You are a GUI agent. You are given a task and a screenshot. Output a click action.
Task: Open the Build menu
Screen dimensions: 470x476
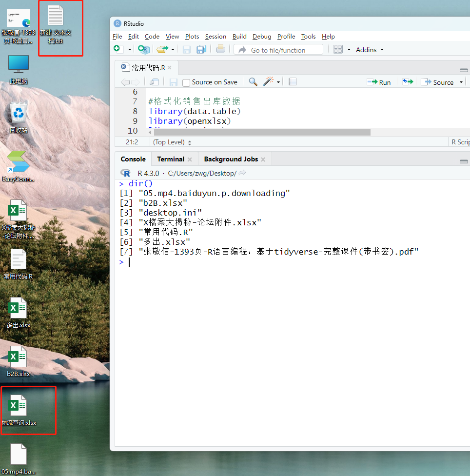(x=239, y=37)
